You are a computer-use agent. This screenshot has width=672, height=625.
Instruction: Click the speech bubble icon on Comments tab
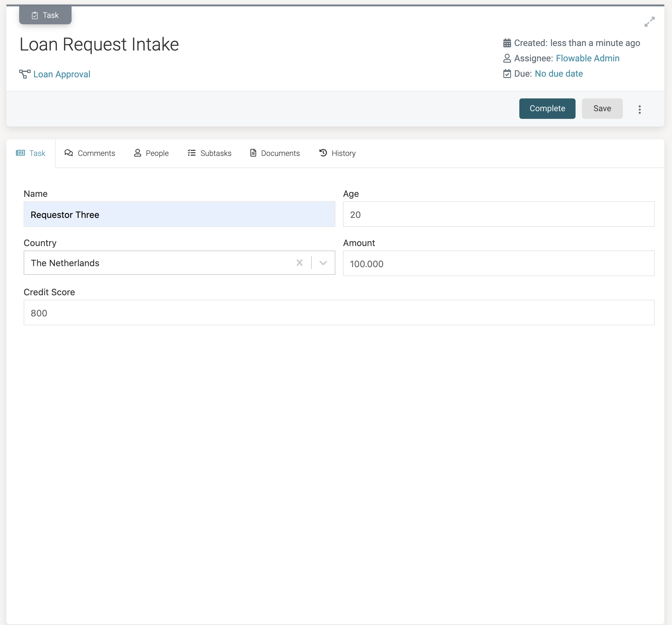[69, 153]
